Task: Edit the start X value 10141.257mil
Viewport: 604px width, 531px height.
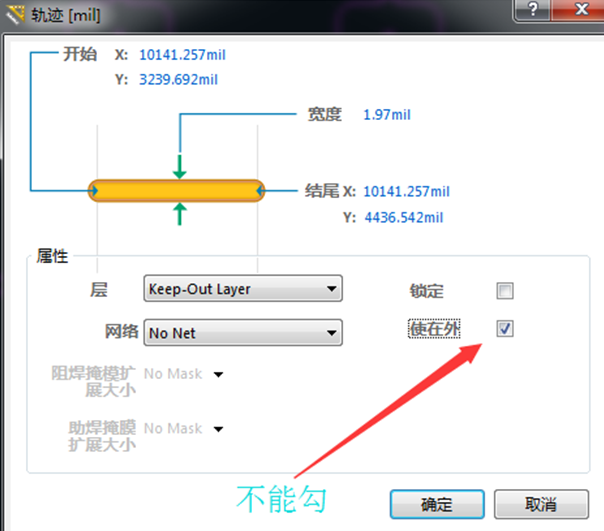Action: click(182, 55)
